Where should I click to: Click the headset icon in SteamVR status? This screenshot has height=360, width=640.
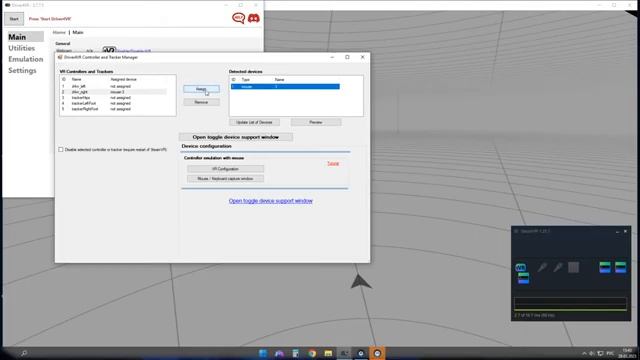[x=520, y=267]
